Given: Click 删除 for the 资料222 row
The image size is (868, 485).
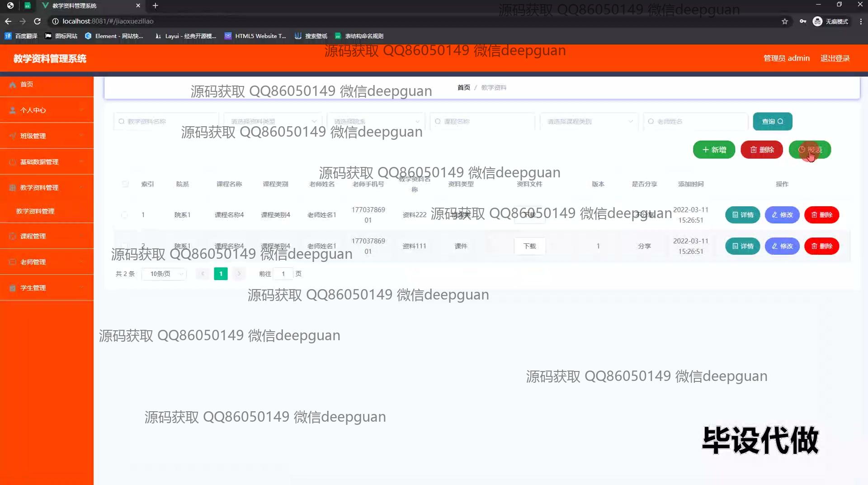Looking at the screenshot, I should point(821,215).
